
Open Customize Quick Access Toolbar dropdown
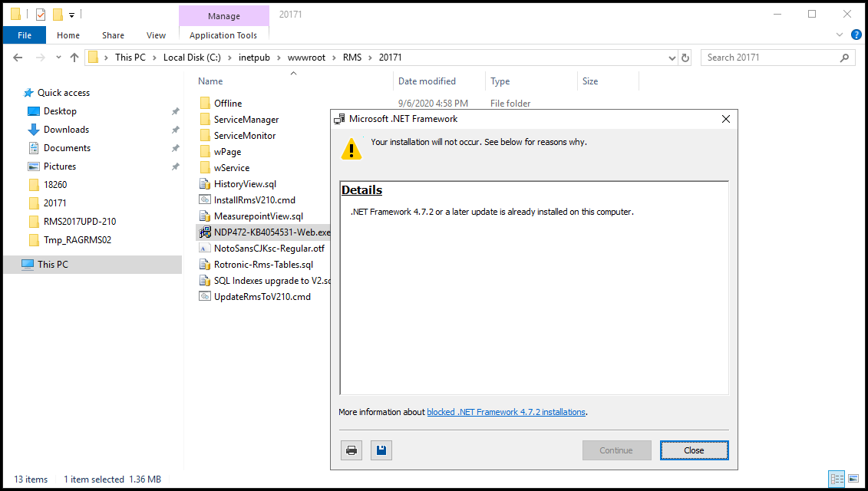pos(71,15)
